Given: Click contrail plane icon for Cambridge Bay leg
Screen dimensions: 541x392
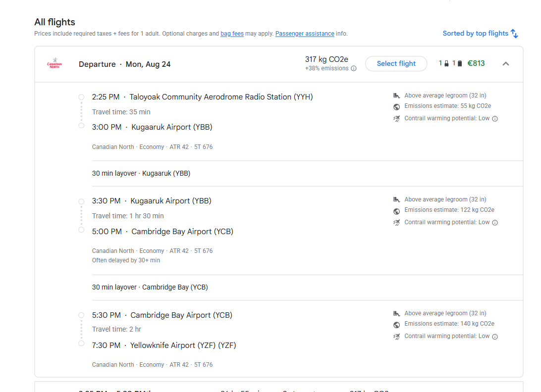Looking at the screenshot, I should click(x=396, y=337).
